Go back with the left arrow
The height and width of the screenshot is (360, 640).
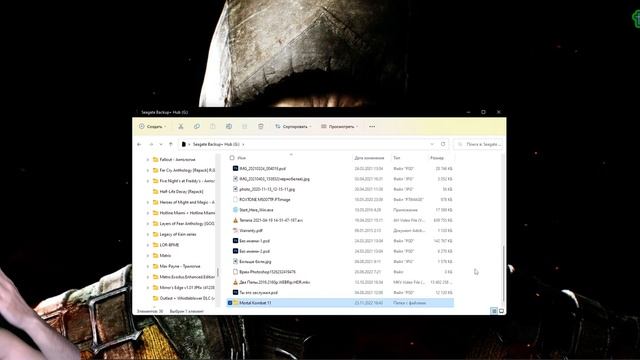point(139,144)
